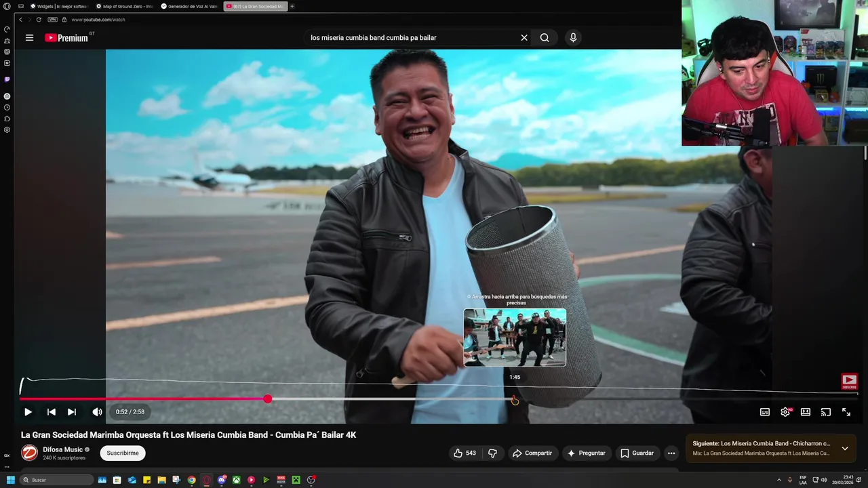Open a new browser tab
Viewport: 868px width, 488px height.
(x=292, y=6)
